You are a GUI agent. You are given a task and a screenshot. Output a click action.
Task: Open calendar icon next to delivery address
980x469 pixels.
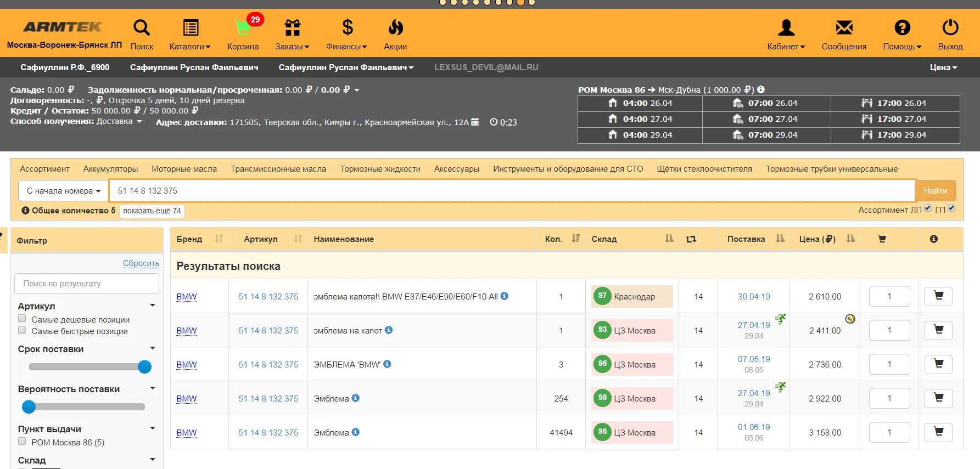tap(475, 122)
